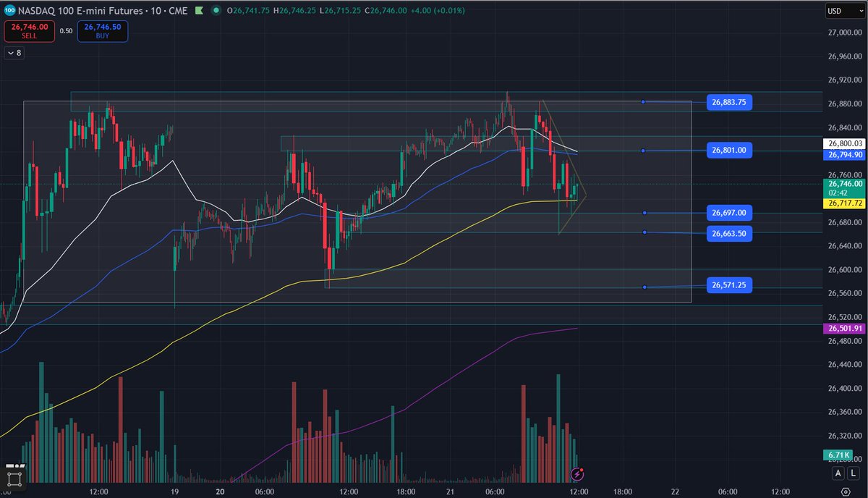Click the open value O26,741.75 in header

click(250, 11)
